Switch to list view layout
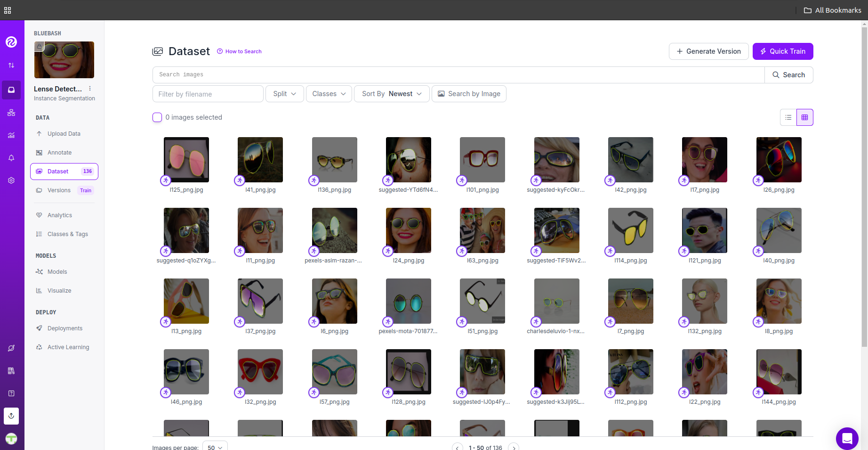The width and height of the screenshot is (868, 450). (x=788, y=117)
